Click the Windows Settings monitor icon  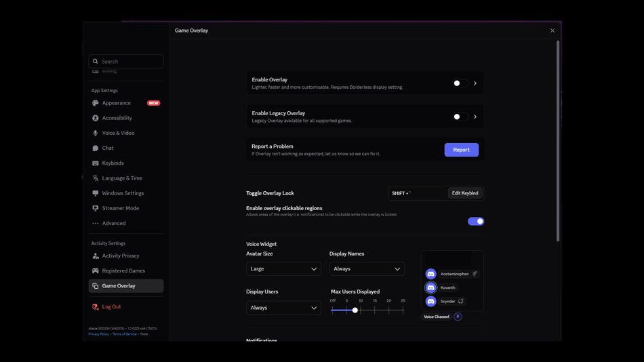click(x=96, y=193)
